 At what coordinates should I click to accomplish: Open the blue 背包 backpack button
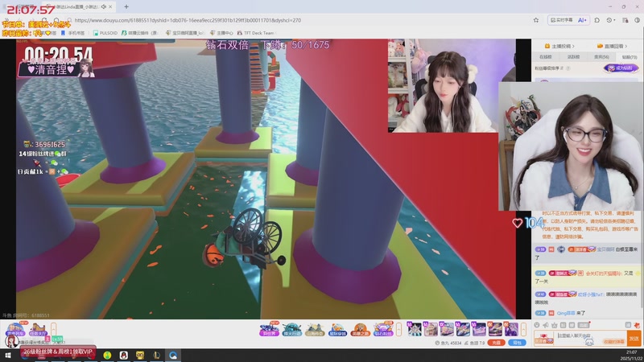pyautogui.click(x=517, y=343)
